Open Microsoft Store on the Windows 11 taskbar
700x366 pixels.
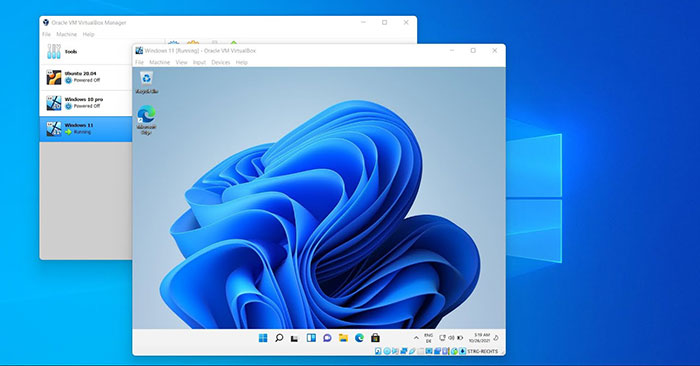pos(375,338)
